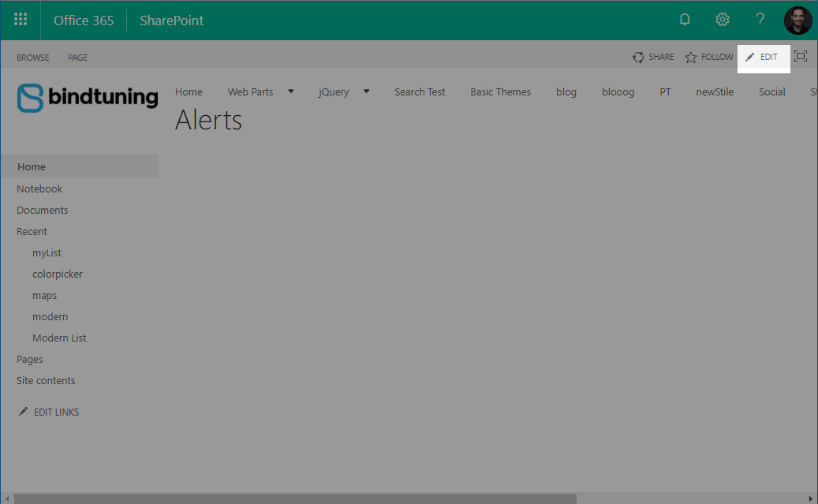Open the blog navigation link

click(x=566, y=92)
